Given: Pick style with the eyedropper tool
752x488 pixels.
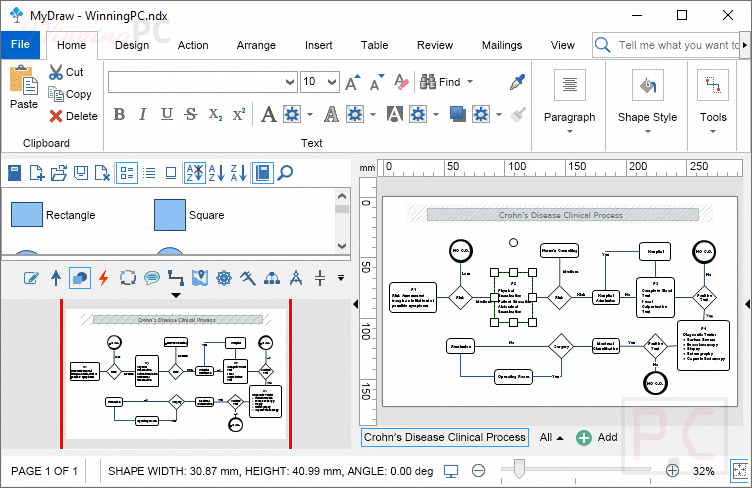Looking at the screenshot, I should (517, 82).
